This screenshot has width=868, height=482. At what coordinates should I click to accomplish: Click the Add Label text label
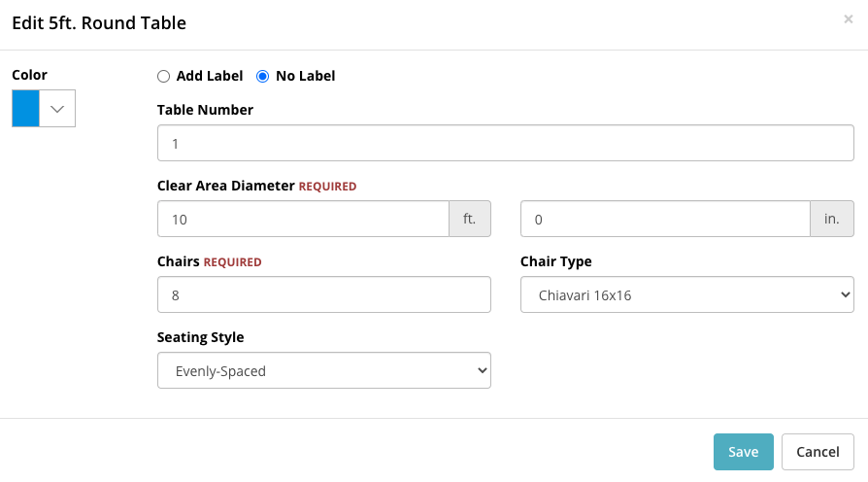tap(210, 76)
